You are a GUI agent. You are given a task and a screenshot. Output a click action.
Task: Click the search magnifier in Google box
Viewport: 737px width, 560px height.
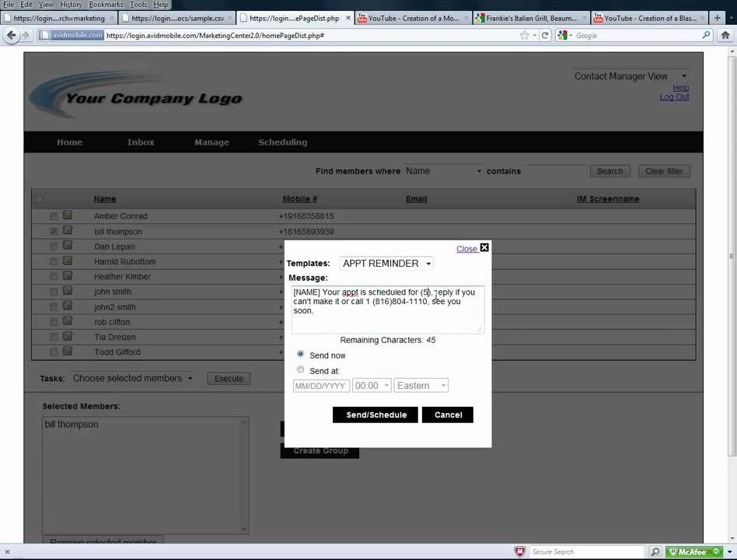click(x=706, y=35)
